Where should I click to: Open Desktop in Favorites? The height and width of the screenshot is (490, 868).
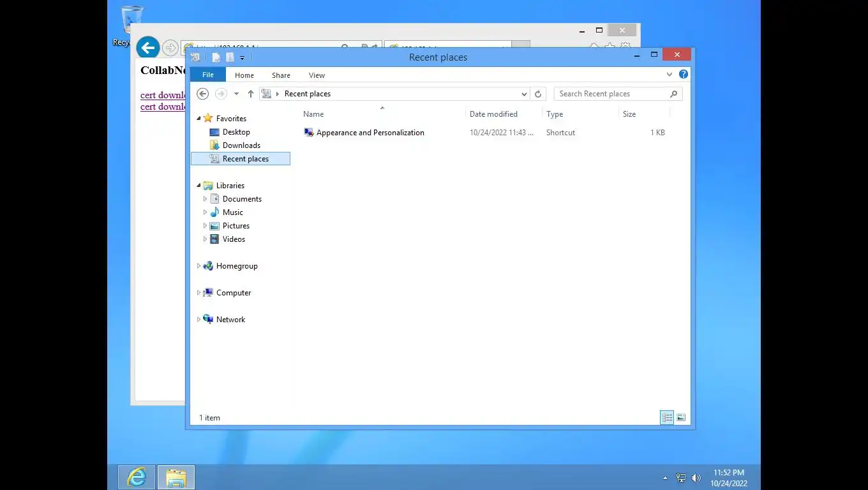pos(236,132)
